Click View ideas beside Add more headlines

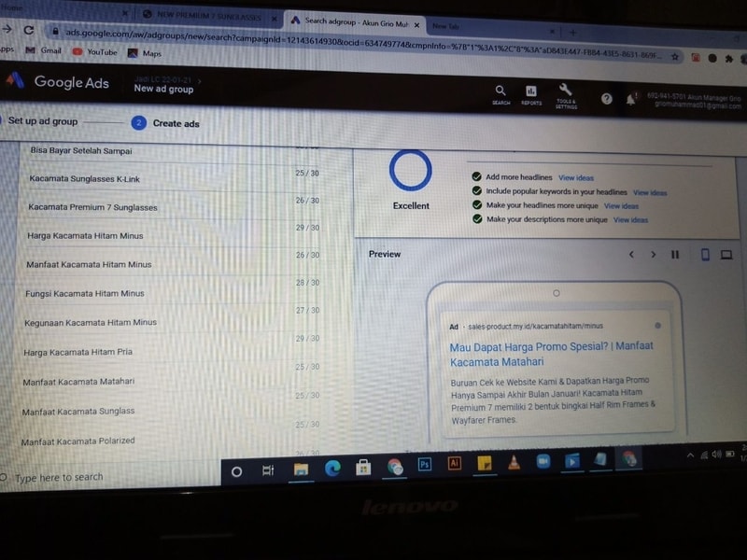(575, 177)
